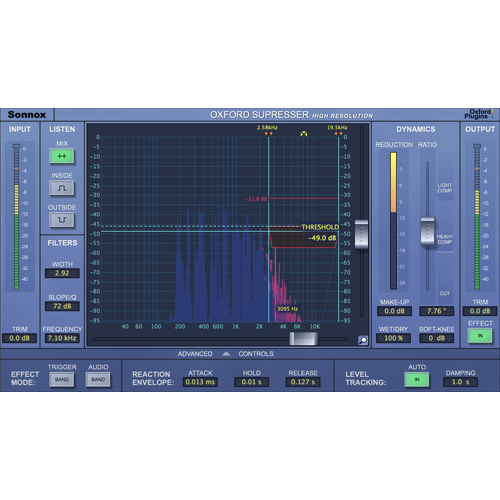Click the HOLD 0.01 s field
This screenshot has width=500, height=500.
click(251, 382)
